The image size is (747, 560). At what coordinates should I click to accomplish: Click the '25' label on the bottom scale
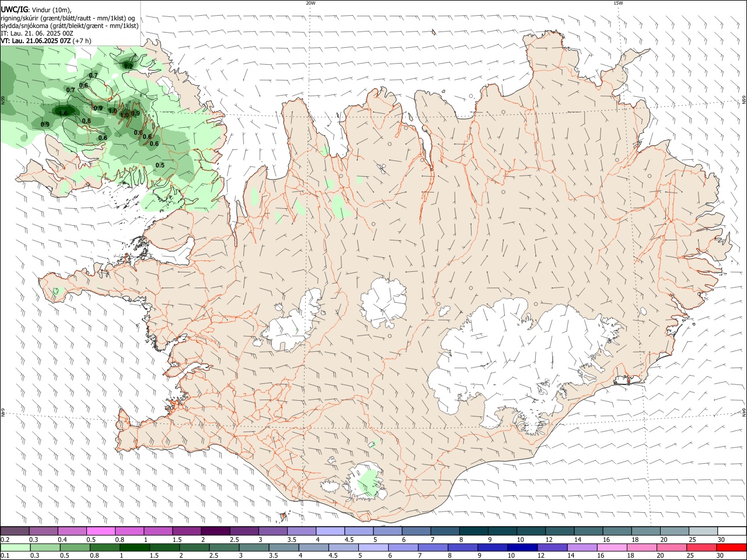[x=690, y=555]
